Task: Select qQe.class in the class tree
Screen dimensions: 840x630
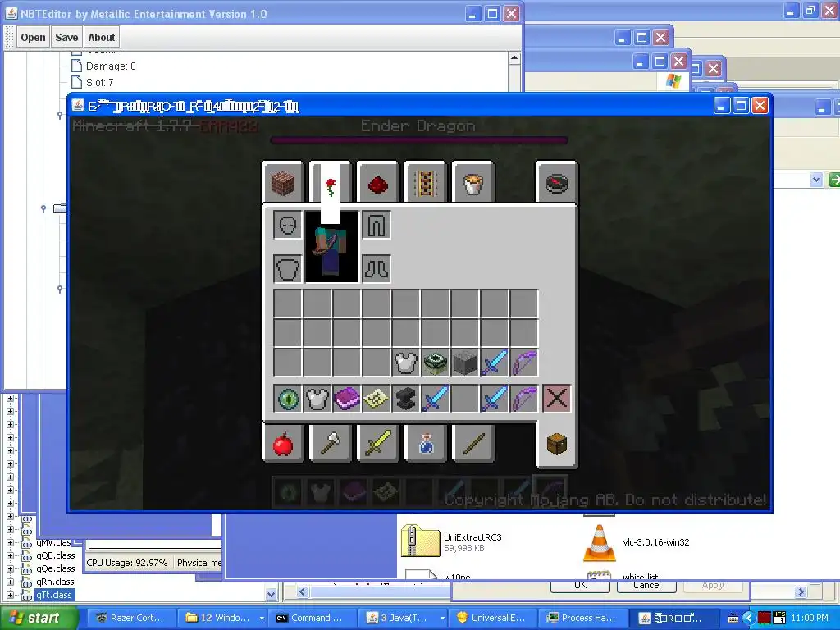Action: [56, 568]
